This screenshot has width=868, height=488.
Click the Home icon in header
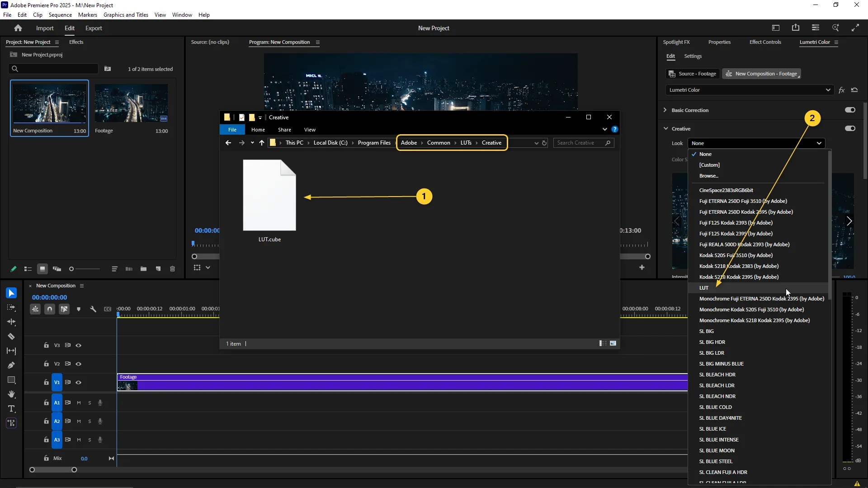tap(18, 28)
